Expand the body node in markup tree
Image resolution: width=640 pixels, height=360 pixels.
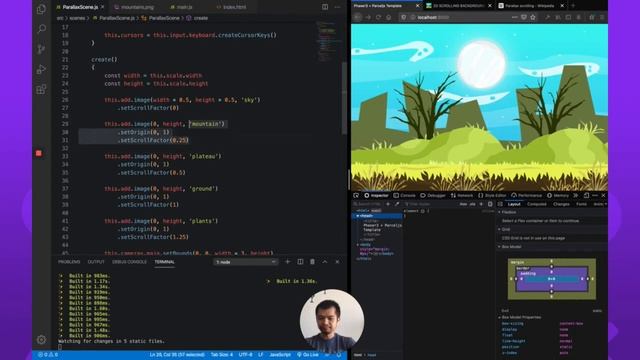click(358, 244)
